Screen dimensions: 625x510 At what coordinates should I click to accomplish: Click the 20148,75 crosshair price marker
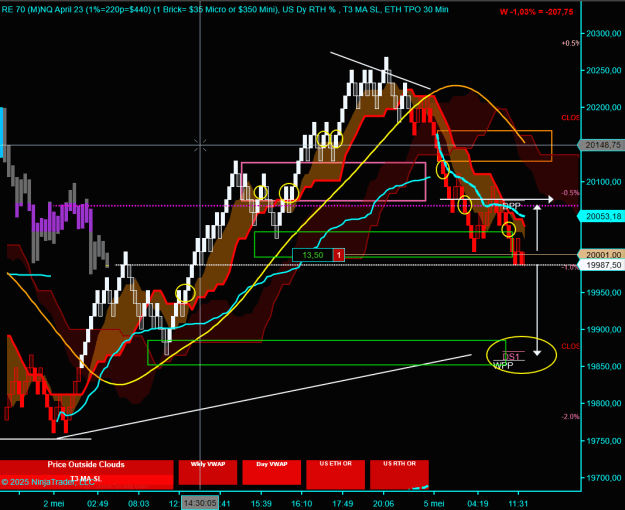[601, 145]
